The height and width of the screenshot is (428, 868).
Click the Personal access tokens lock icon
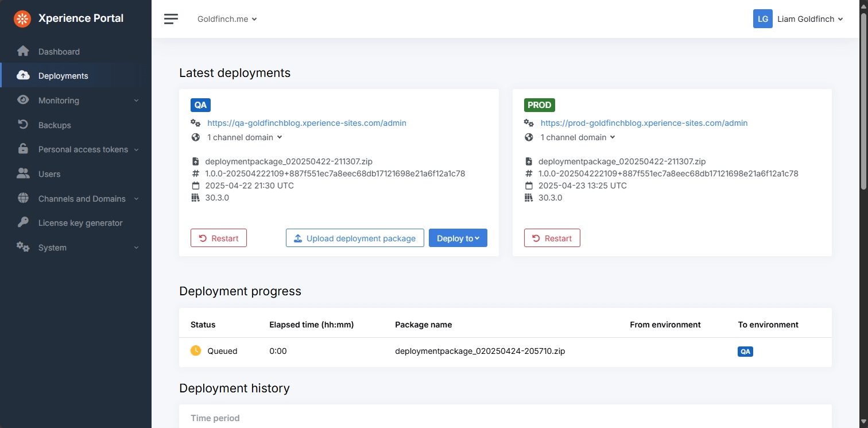tap(23, 149)
